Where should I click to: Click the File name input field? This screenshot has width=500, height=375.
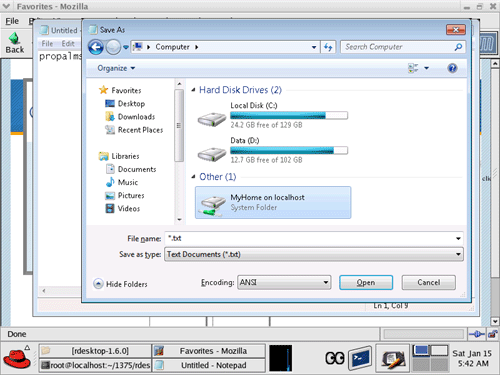point(310,238)
